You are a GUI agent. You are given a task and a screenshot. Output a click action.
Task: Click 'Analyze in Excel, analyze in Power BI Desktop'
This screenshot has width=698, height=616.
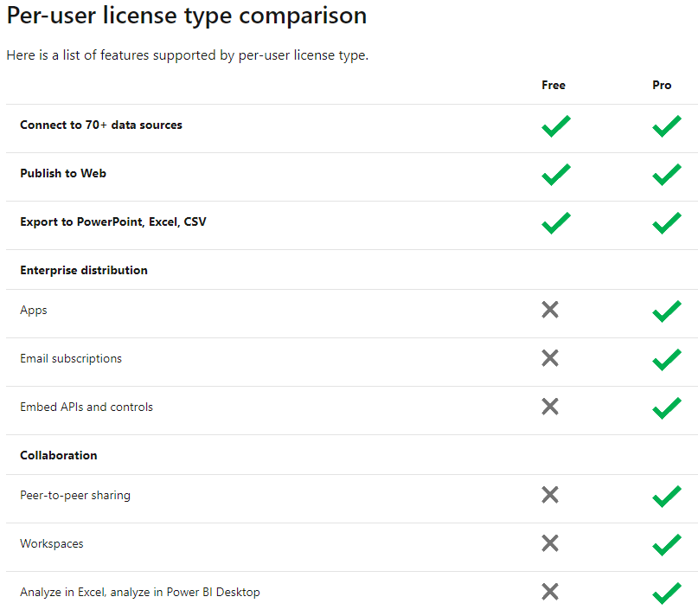point(140,593)
